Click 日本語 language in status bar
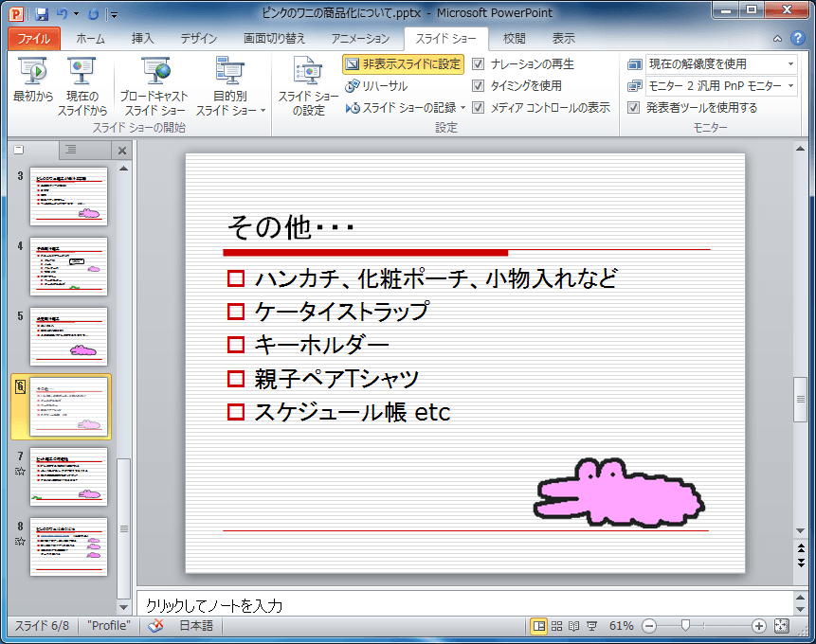This screenshot has height=644, width=816. (196, 626)
